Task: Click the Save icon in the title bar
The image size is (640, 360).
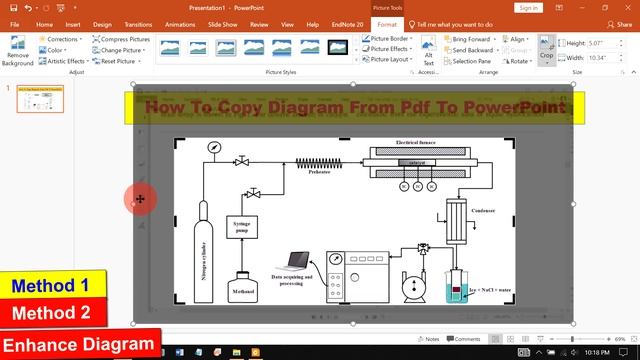Action: [13, 8]
